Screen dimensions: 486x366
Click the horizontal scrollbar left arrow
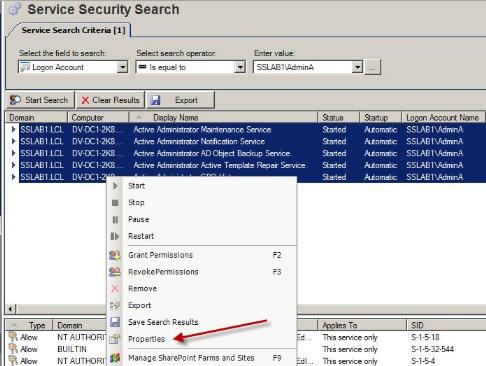tap(10, 309)
